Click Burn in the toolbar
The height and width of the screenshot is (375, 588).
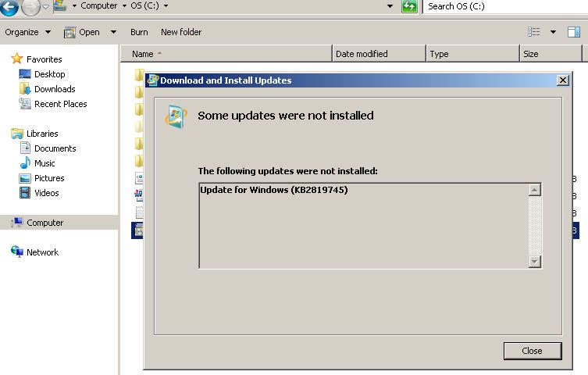139,32
